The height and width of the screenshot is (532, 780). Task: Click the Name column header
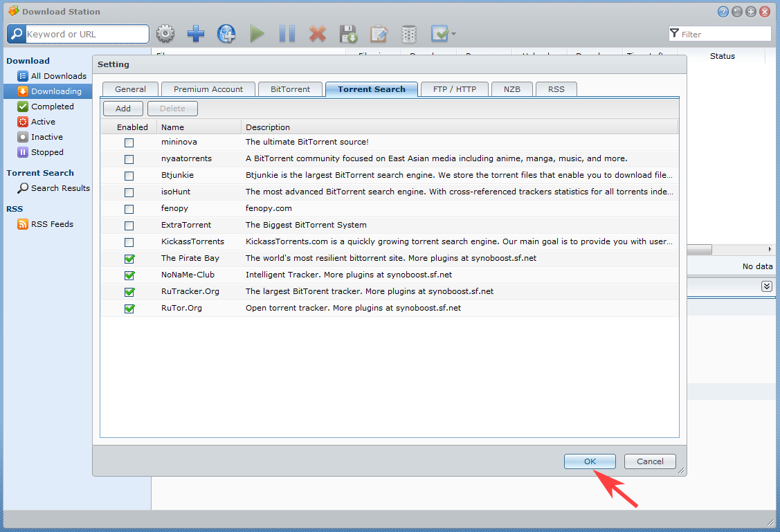coord(199,127)
